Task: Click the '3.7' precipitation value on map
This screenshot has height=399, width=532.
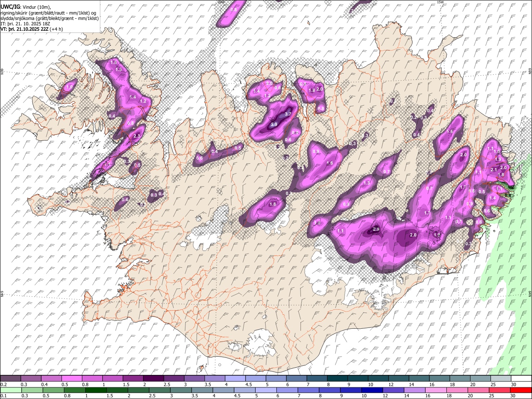Action: tap(288, 114)
